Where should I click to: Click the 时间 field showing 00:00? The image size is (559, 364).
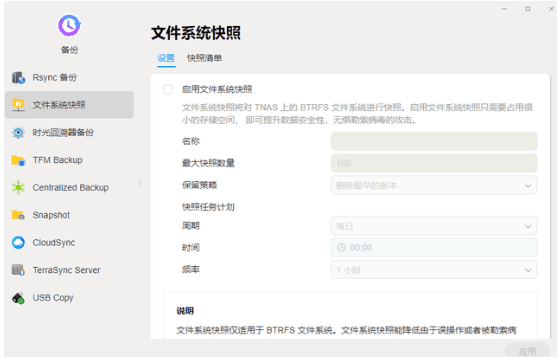click(434, 248)
